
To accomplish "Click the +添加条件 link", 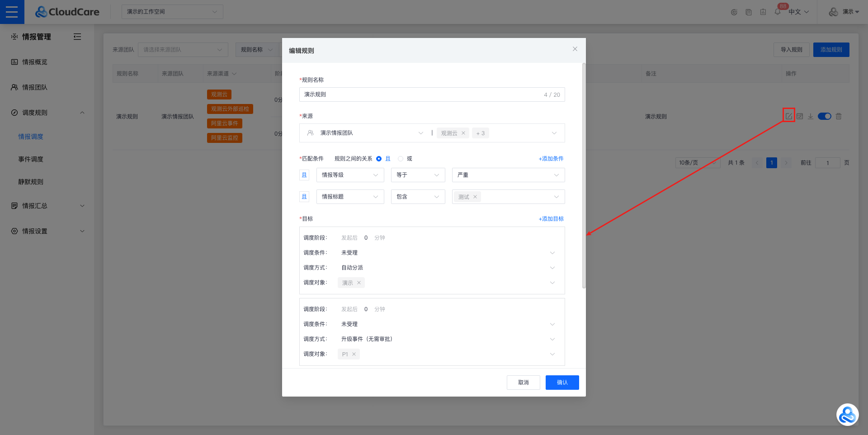I will [551, 159].
